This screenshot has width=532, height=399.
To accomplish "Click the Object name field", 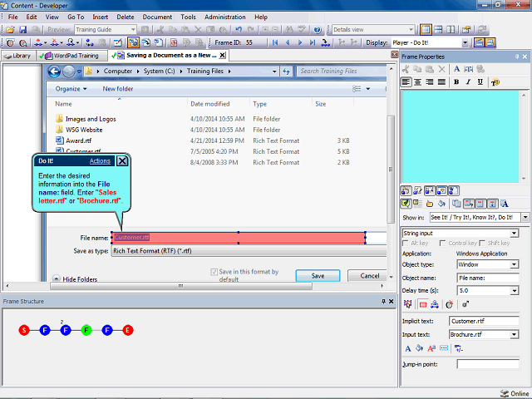I will (488, 278).
